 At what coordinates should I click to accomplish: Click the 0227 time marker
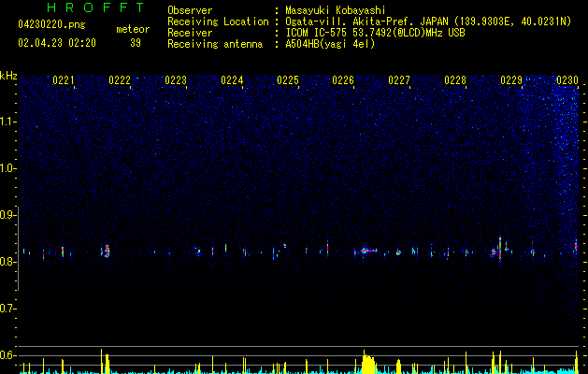[399, 80]
